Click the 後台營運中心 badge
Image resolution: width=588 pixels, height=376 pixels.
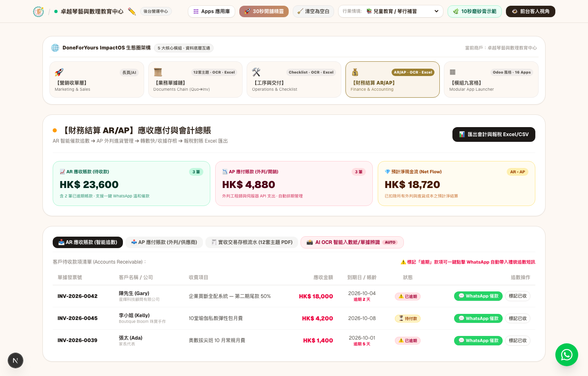click(x=156, y=11)
